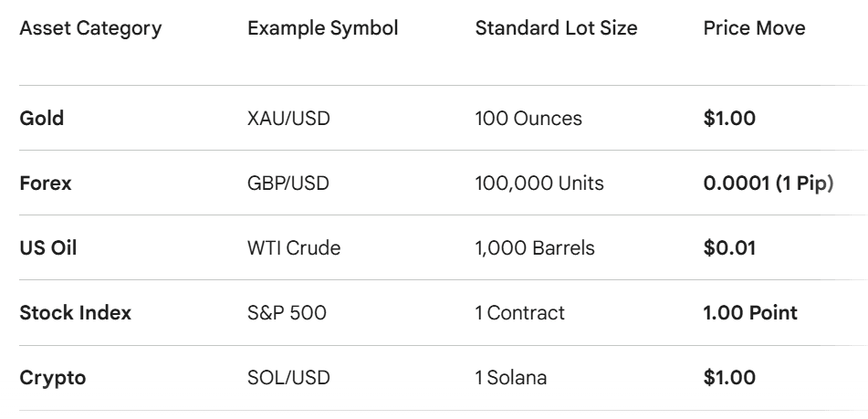Click the S&P 500 symbol cell
868x419 pixels.
point(287,313)
